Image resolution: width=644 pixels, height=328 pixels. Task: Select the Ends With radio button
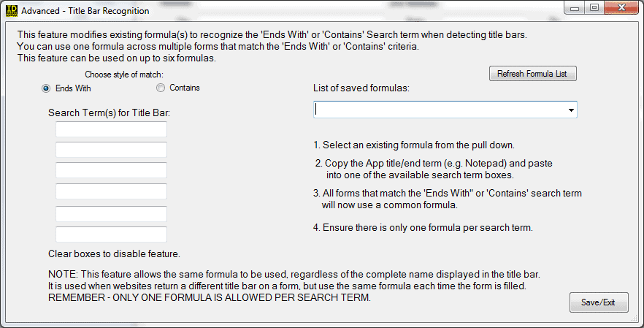tap(46, 88)
